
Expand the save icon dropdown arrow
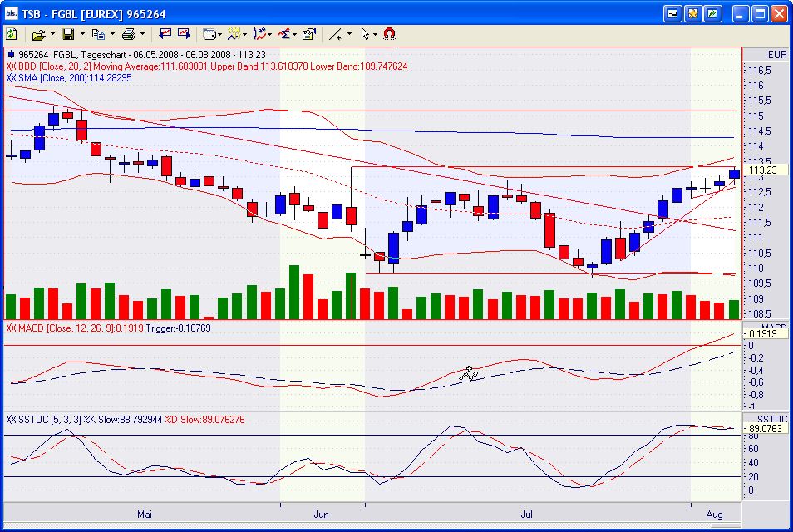82,34
